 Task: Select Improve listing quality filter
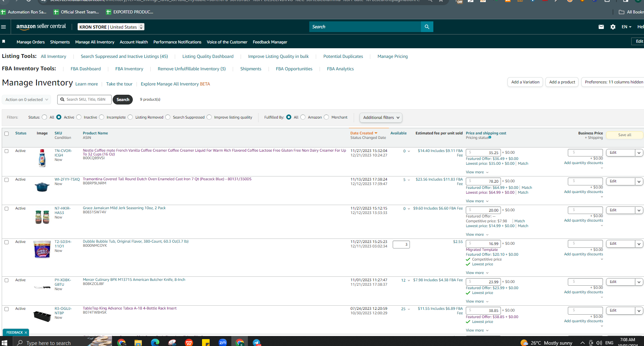click(209, 117)
